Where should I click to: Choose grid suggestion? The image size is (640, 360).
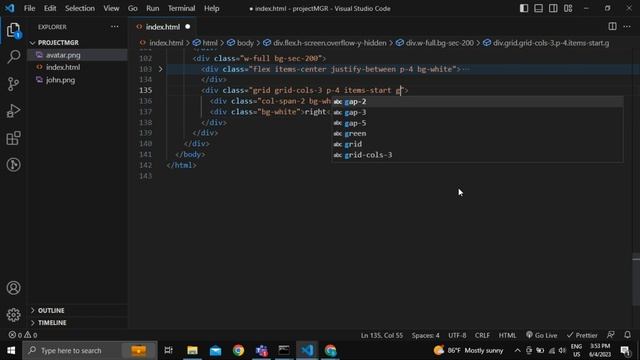tap(477, 144)
